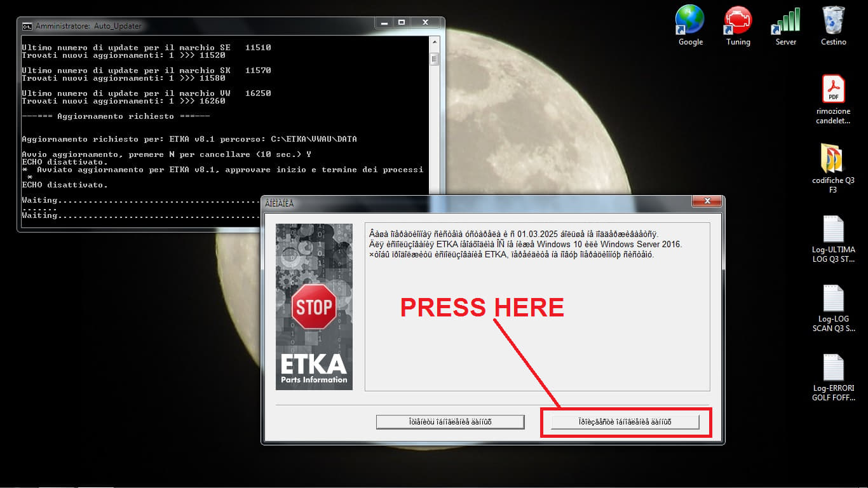Screen dimensions: 868x488
Task: Open the Cestino recycle bin
Action: pos(833,25)
